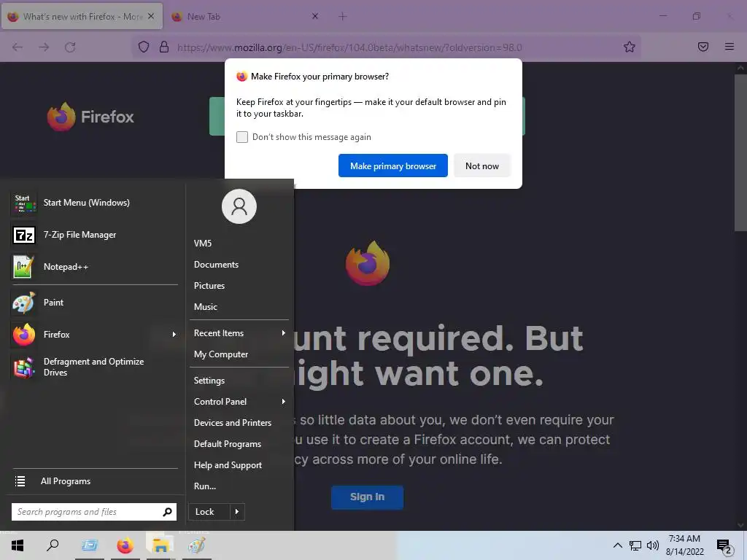The width and height of the screenshot is (747, 560).
Task: Open File Explorer from the taskbar
Action: (160, 545)
